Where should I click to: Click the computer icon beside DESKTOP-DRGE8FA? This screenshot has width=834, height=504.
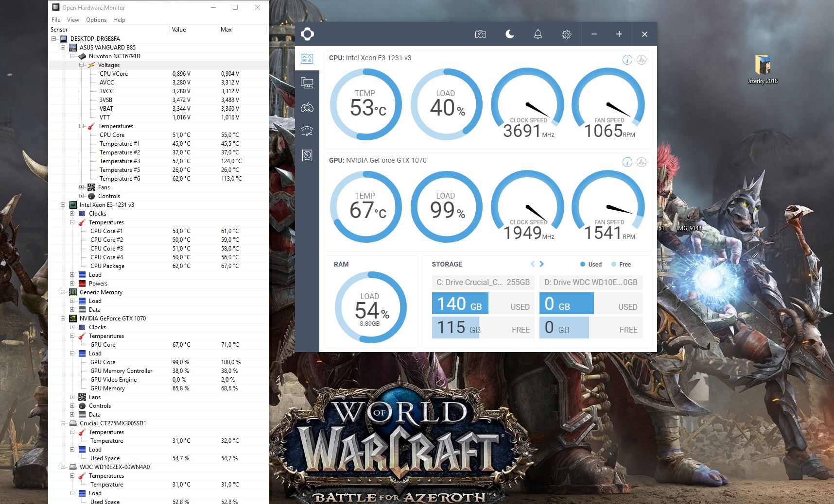[x=64, y=39]
